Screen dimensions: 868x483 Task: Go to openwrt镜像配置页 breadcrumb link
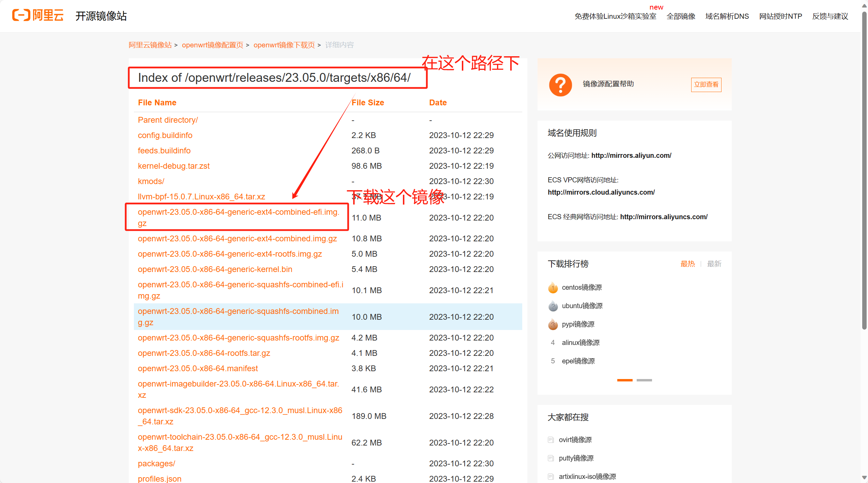(213, 45)
